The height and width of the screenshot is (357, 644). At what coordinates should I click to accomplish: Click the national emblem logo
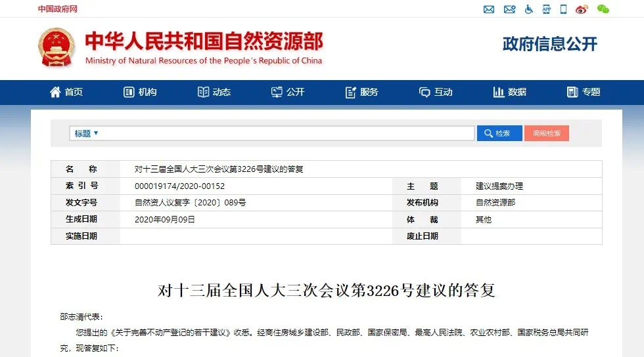[57, 48]
